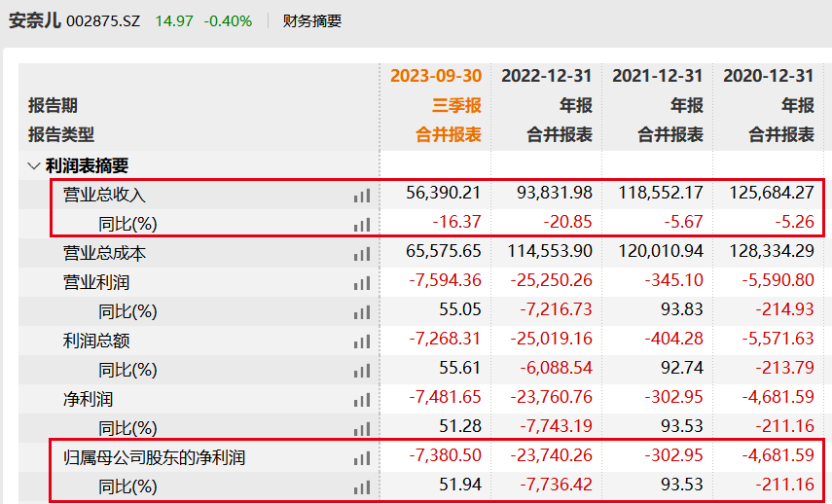Collapse the 利润表摘要 section chevron

click(34, 166)
